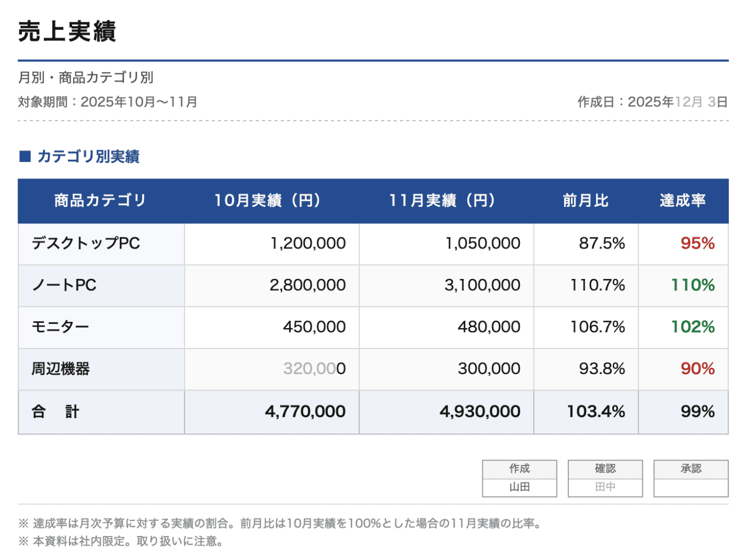756x559 pixels.
Task: Select the 山田 name in 作成 box
Action: pyautogui.click(x=520, y=487)
